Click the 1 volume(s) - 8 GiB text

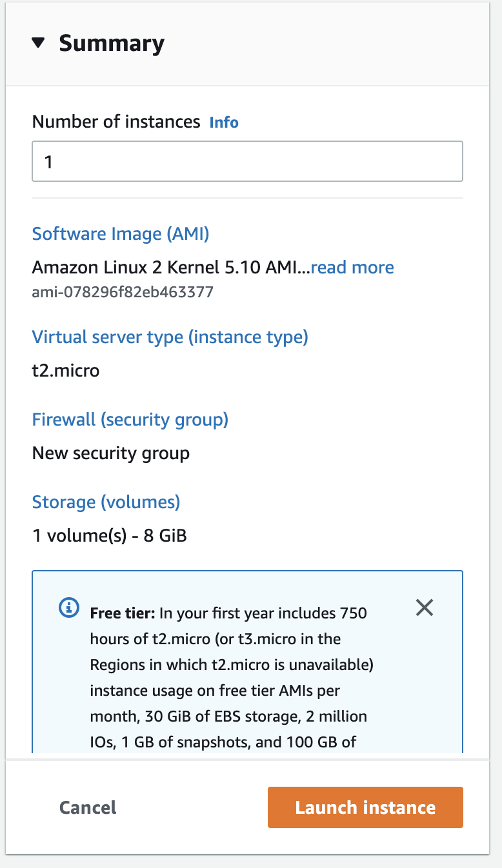point(110,535)
